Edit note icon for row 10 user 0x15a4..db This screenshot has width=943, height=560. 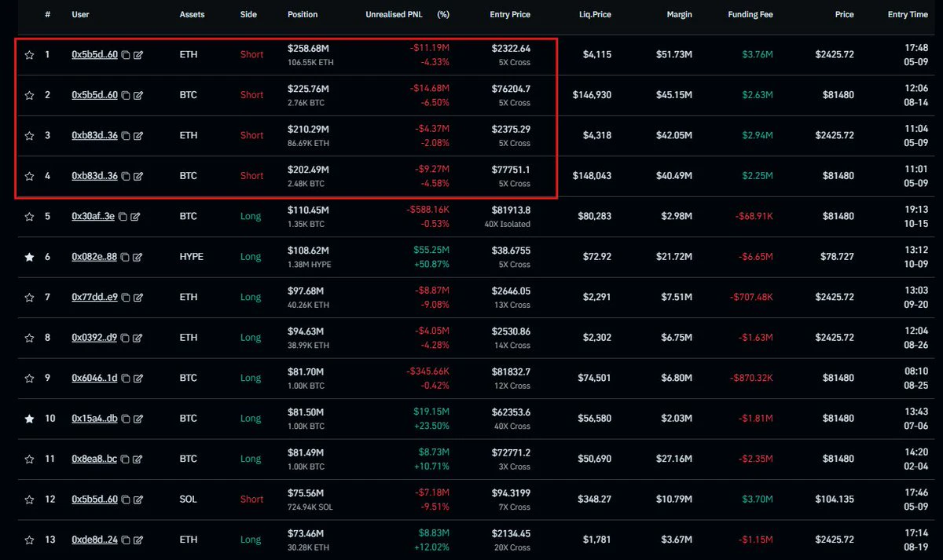click(138, 419)
